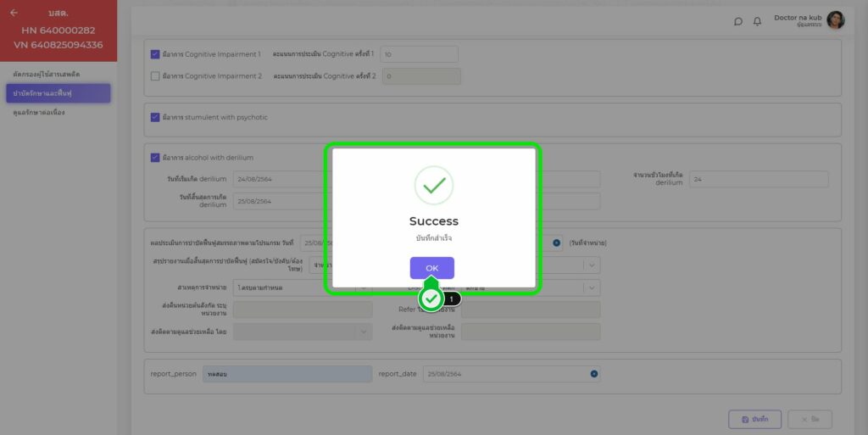Open the สาเหตุการจำหน่าย dropdown
This screenshot has width=868, height=435.
tap(303, 288)
